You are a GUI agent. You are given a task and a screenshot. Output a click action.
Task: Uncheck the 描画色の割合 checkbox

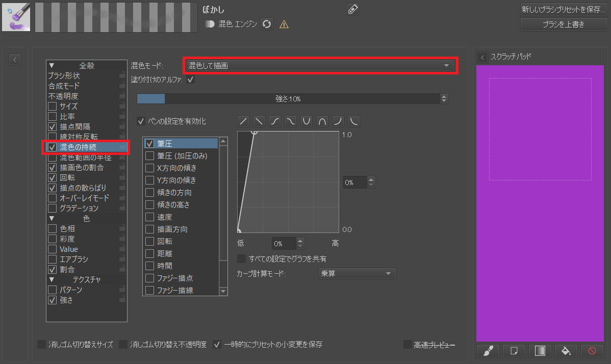(52, 167)
